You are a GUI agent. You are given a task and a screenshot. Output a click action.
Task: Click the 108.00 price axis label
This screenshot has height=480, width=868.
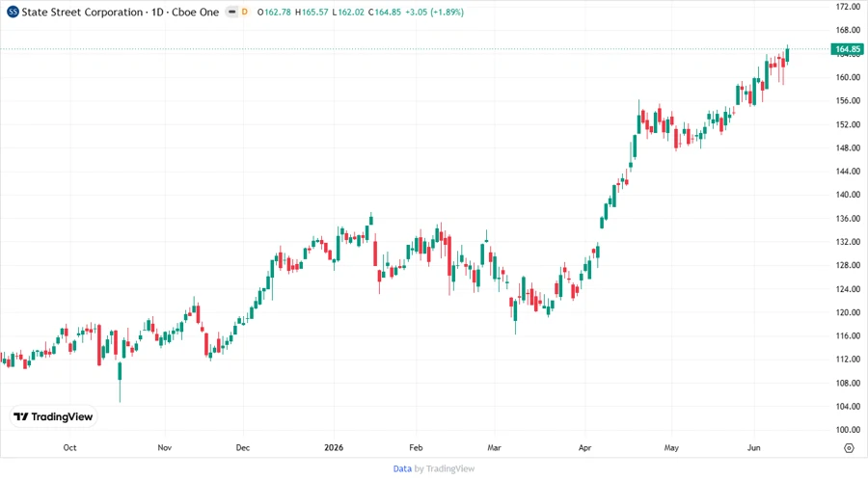coord(848,383)
